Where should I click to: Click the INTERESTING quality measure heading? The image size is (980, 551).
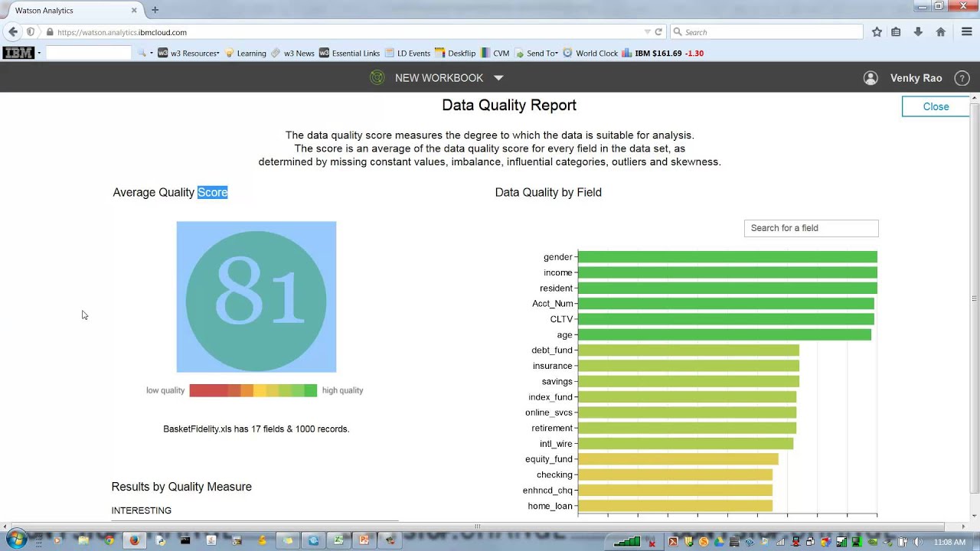click(142, 510)
